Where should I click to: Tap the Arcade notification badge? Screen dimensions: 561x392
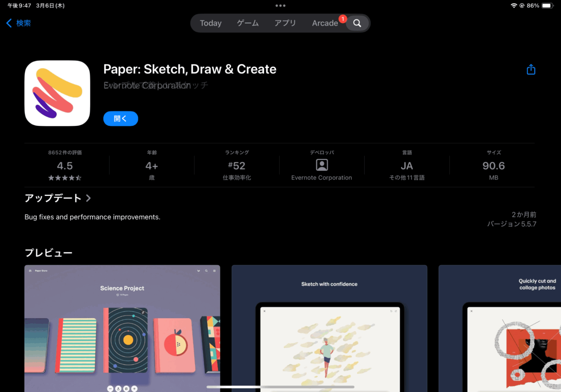343,19
